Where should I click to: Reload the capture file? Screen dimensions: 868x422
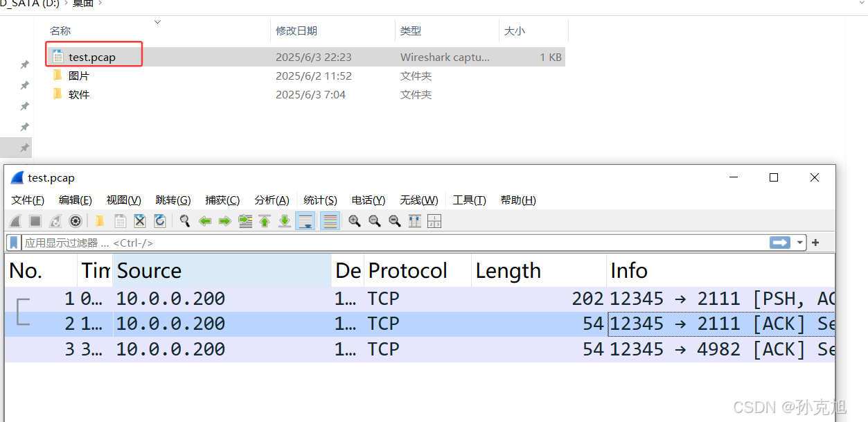point(159,221)
